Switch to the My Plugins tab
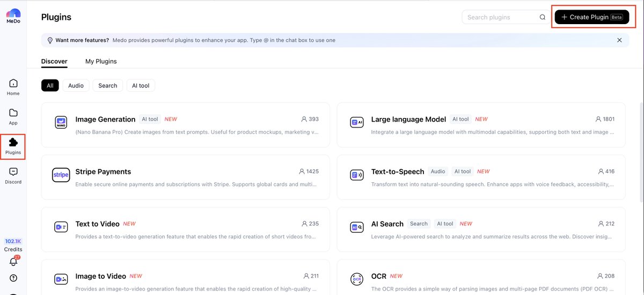 click(101, 61)
